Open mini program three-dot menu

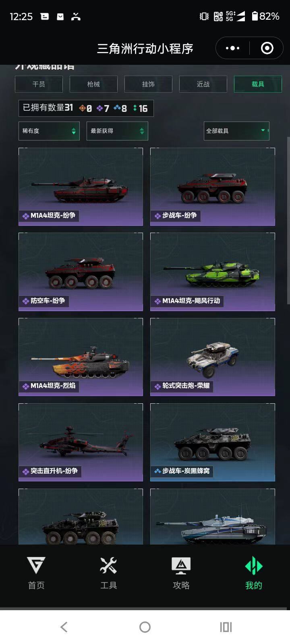232,48
